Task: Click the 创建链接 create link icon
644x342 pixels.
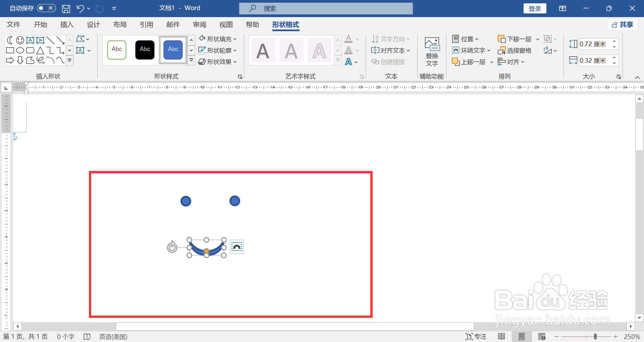Action: tap(388, 62)
